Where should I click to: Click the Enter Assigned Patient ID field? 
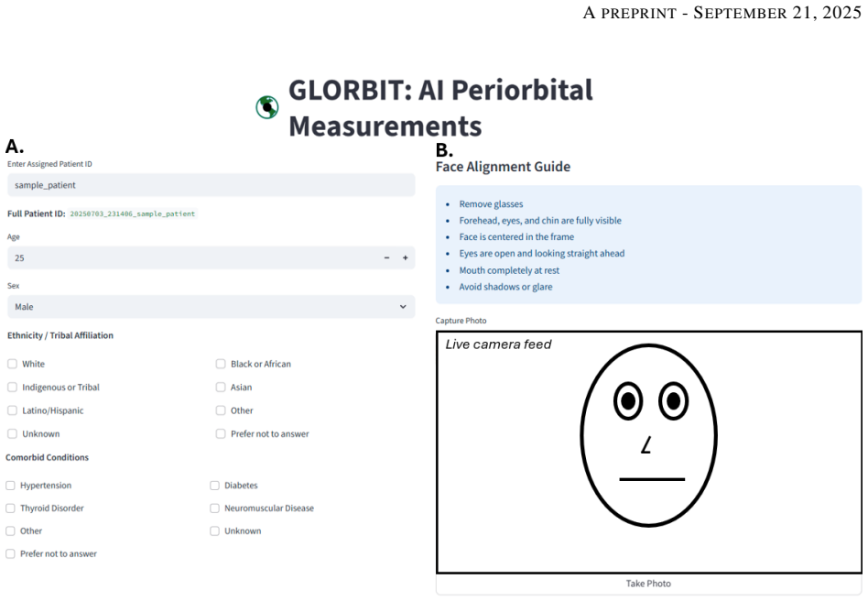coord(211,185)
